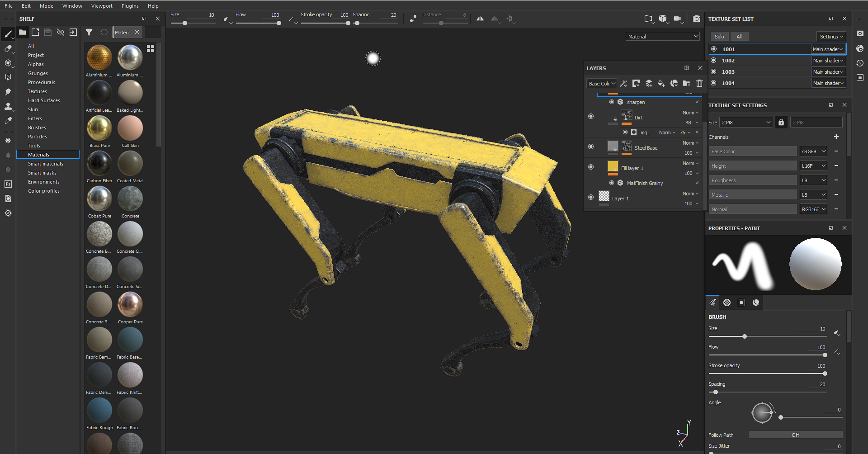Open shelf folder browser icon

coord(23,32)
